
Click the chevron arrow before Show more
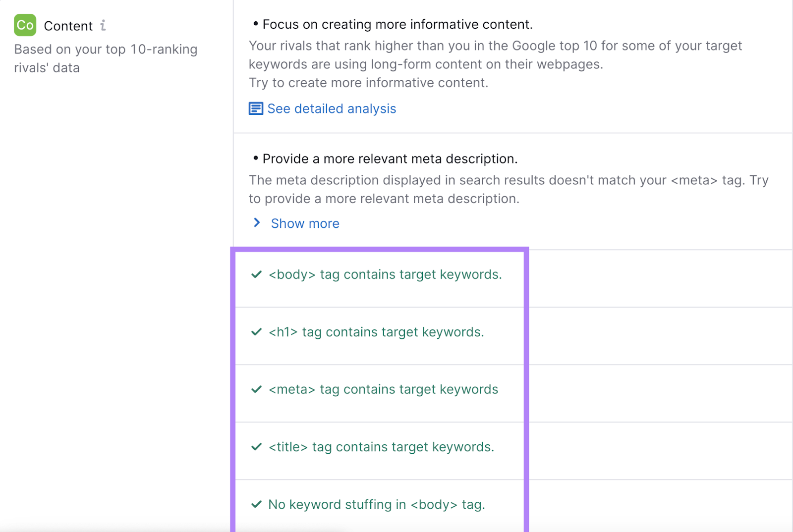256,223
